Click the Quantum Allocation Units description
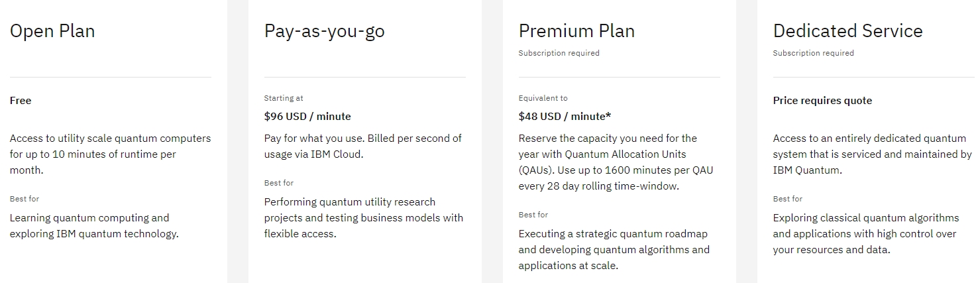Image resolution: width=980 pixels, height=283 pixels. pyautogui.click(x=616, y=162)
